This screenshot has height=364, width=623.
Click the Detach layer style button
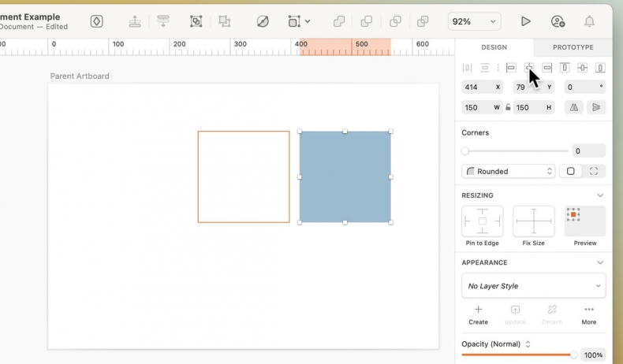pos(552,316)
